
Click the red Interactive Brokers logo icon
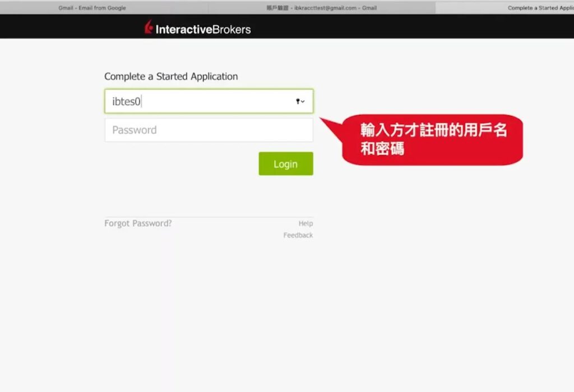point(149,27)
